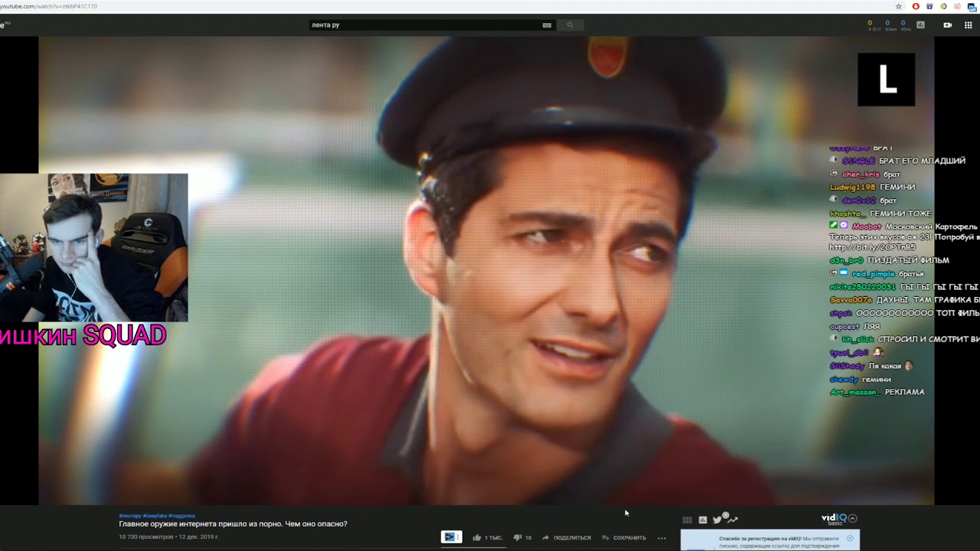980x551 pixels.
Task: Open the YouTube apps grid icon
Action: click(x=969, y=25)
